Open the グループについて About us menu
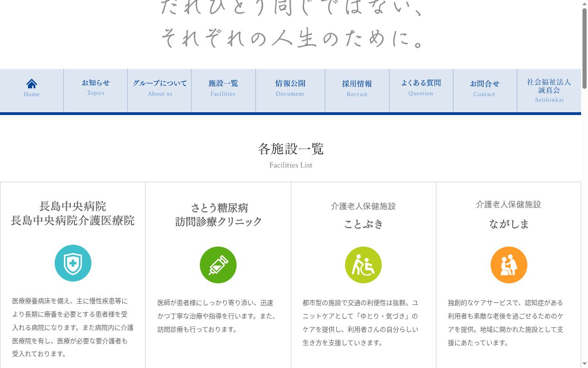 click(x=159, y=91)
